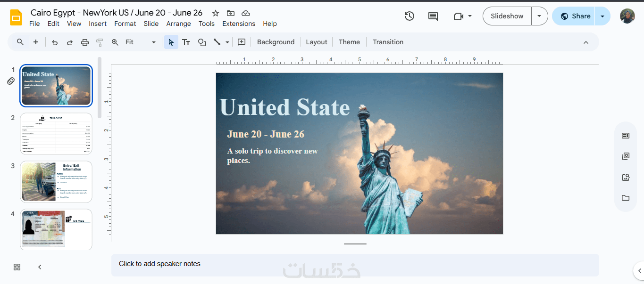The height and width of the screenshot is (284, 644).
Task: Expand the Slideshow options arrow
Action: pyautogui.click(x=539, y=16)
